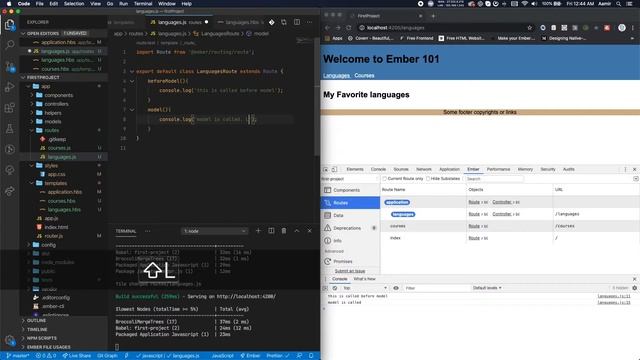Open editor More Actions ellipsis
The height and width of the screenshot is (360, 640).
309,22
